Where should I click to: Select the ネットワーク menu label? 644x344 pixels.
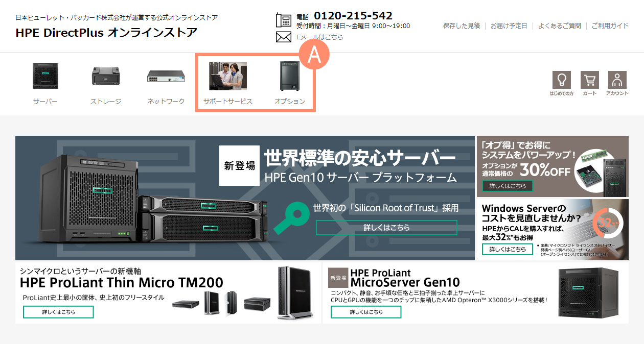(x=166, y=102)
